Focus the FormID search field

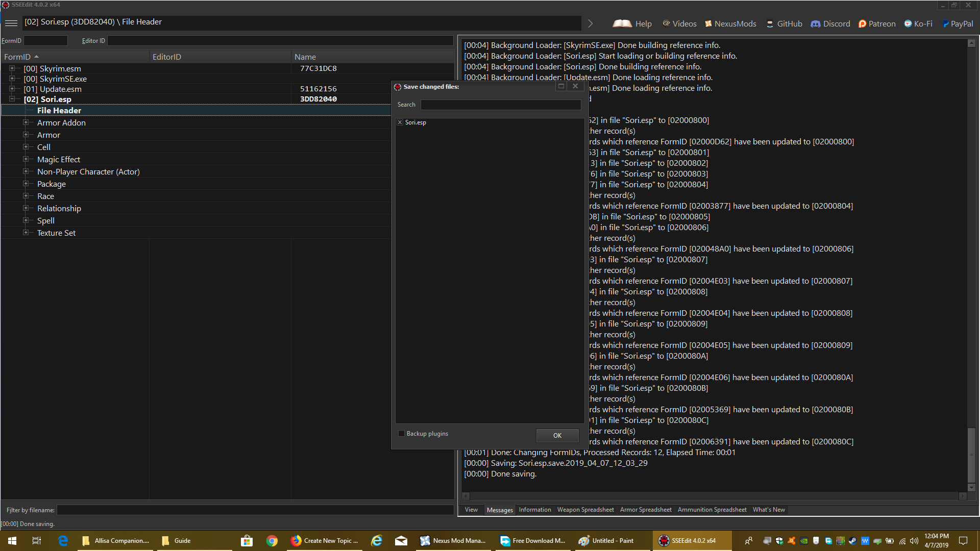[45, 41]
